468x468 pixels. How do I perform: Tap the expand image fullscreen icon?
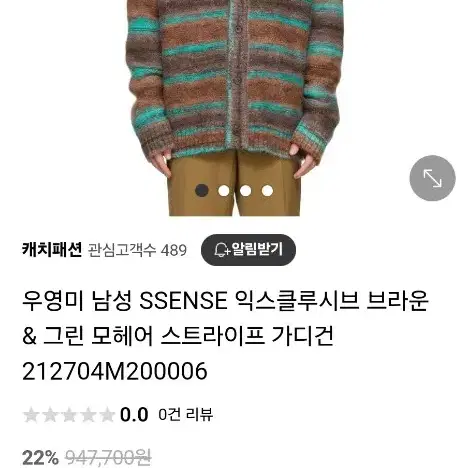432,178
